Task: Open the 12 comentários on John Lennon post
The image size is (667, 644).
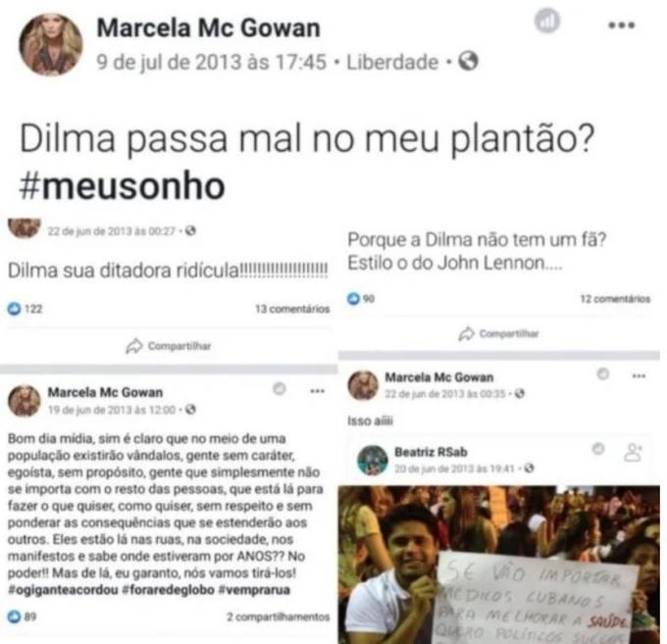Action: [615, 299]
